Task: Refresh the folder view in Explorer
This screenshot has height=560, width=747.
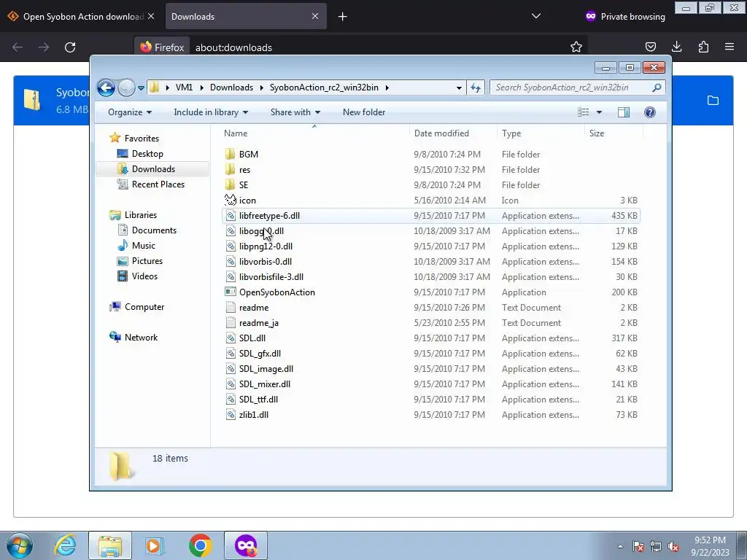Action: click(x=476, y=87)
